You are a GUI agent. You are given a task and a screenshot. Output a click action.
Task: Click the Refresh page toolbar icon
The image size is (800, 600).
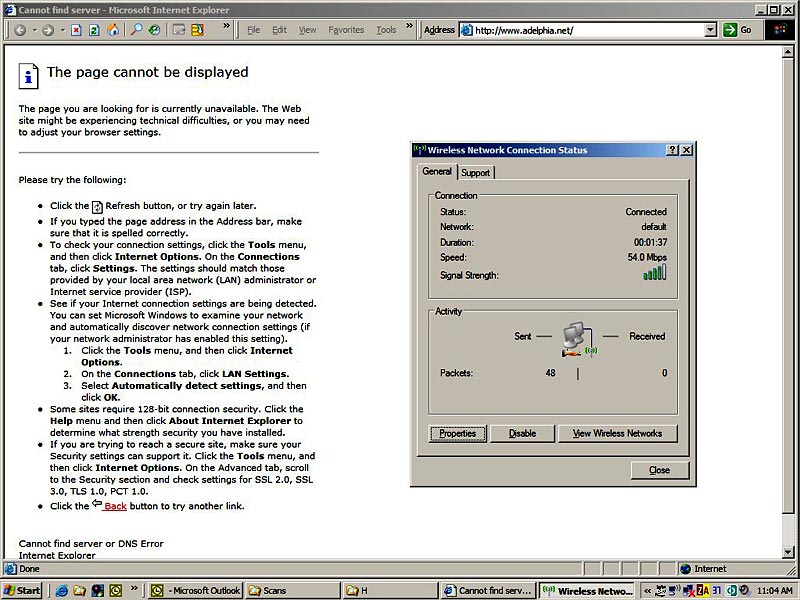[94, 30]
